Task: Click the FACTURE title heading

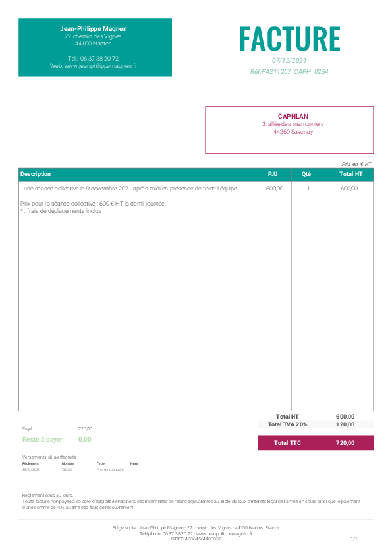Action: click(x=290, y=39)
